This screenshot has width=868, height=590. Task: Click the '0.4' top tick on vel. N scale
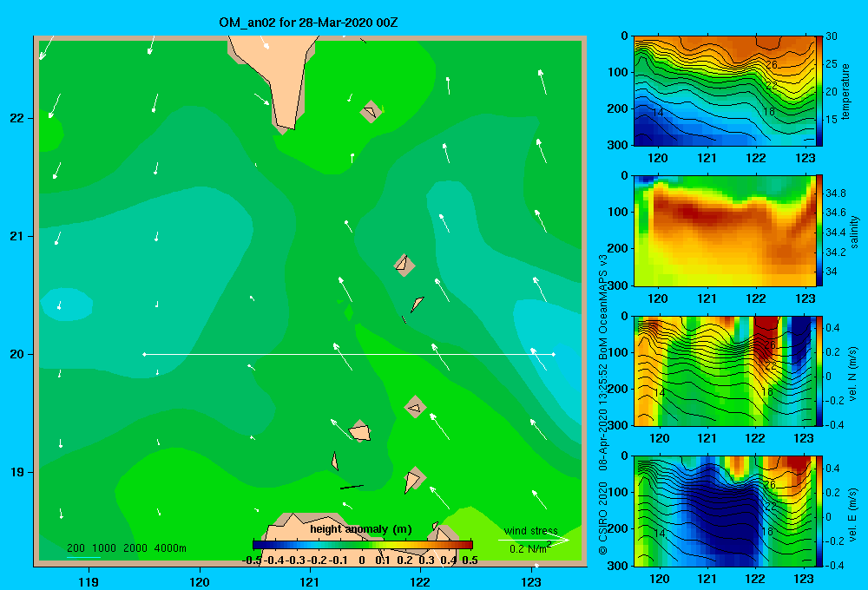tap(833, 328)
